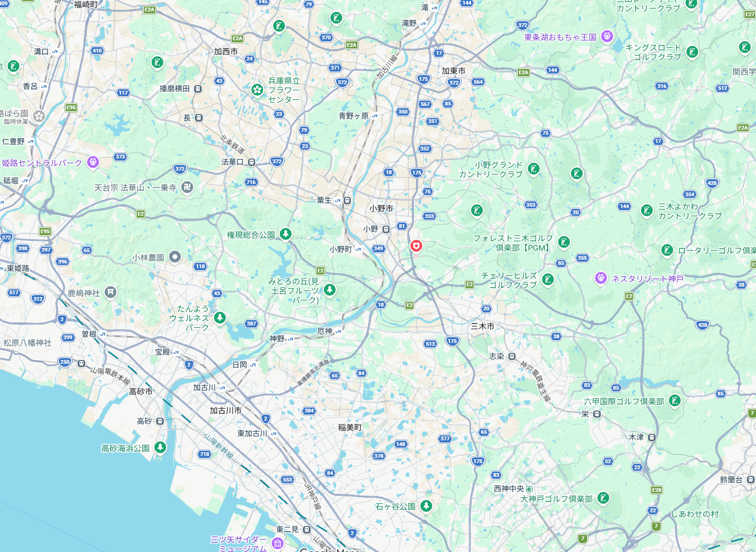Screen dimensions: 756x552
Task: Click the 三ツ矢サイダーミュージアム museum icon
Action: click(x=278, y=543)
